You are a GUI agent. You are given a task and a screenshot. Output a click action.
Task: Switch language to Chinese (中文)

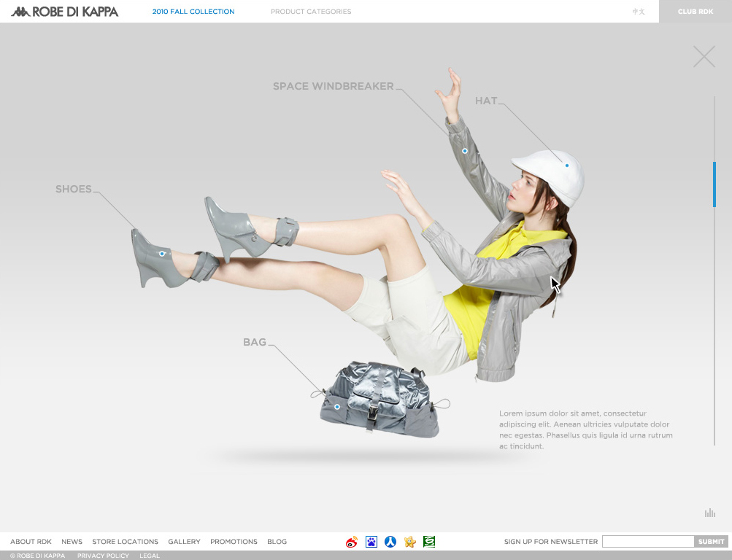pyautogui.click(x=639, y=12)
